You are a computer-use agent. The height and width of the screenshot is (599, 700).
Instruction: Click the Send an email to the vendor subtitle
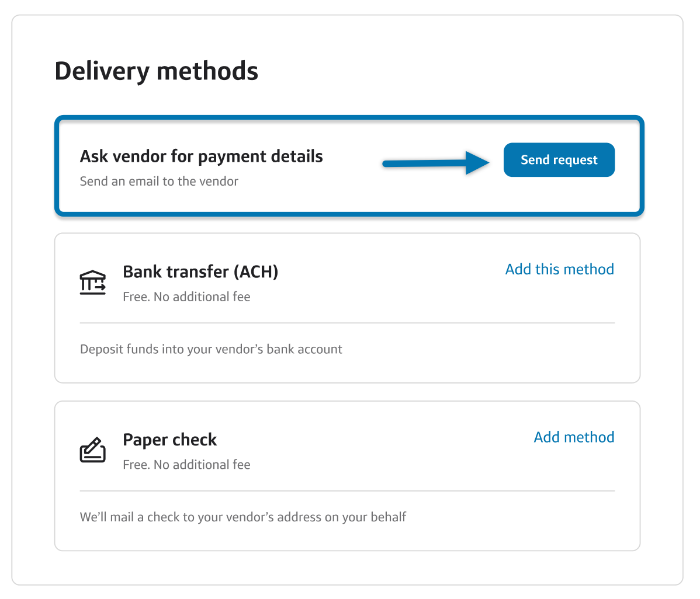click(159, 182)
